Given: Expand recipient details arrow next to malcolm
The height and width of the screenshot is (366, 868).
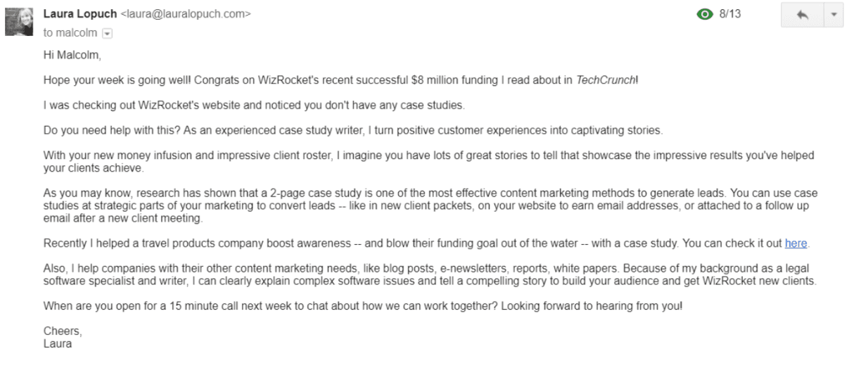Looking at the screenshot, I should 107,33.
